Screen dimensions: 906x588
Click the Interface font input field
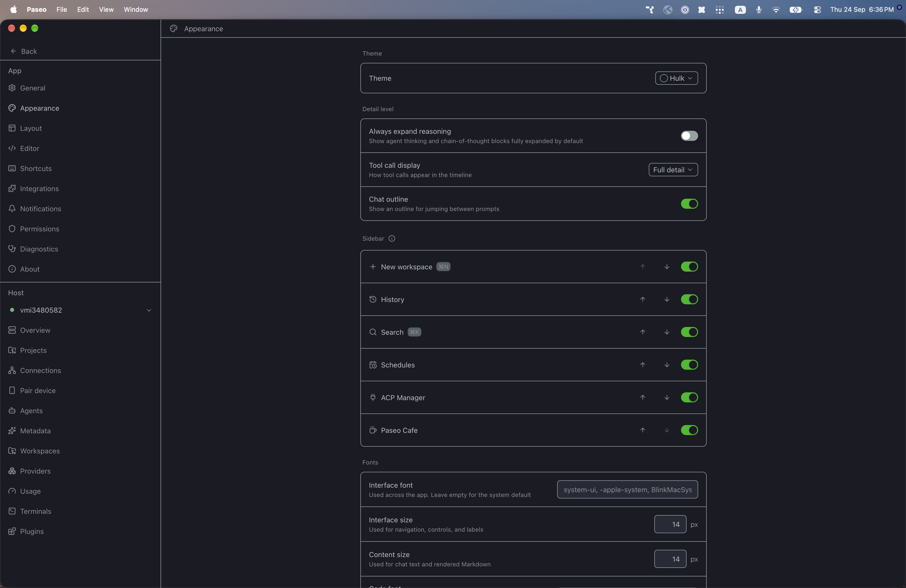(x=627, y=489)
